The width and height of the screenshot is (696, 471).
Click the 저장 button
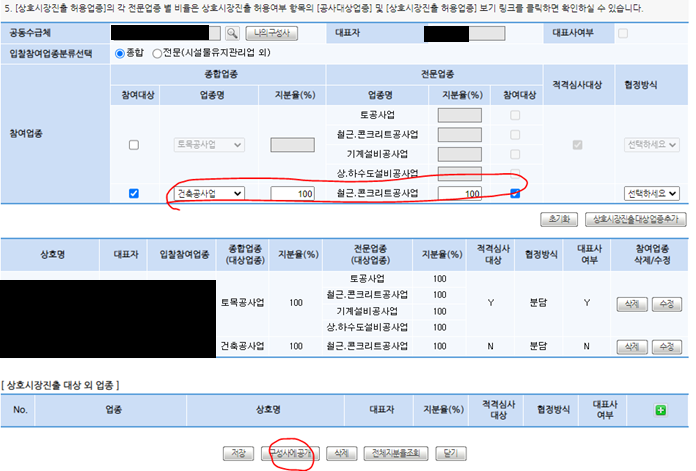tap(238, 453)
